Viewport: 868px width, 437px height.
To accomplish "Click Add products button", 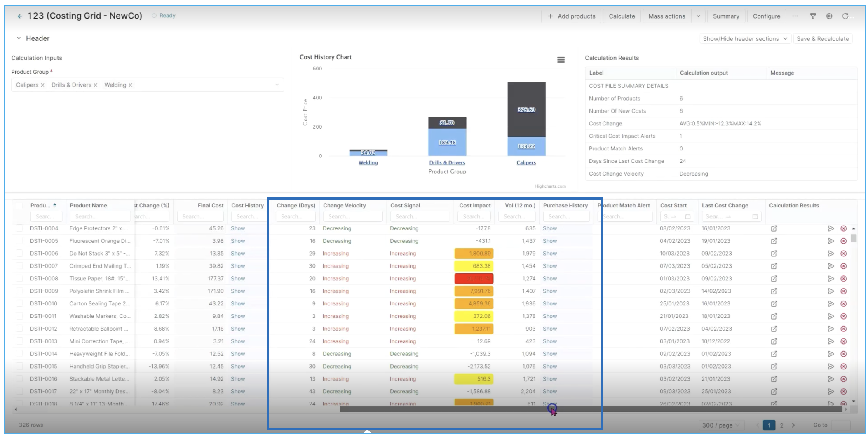I will coord(571,16).
